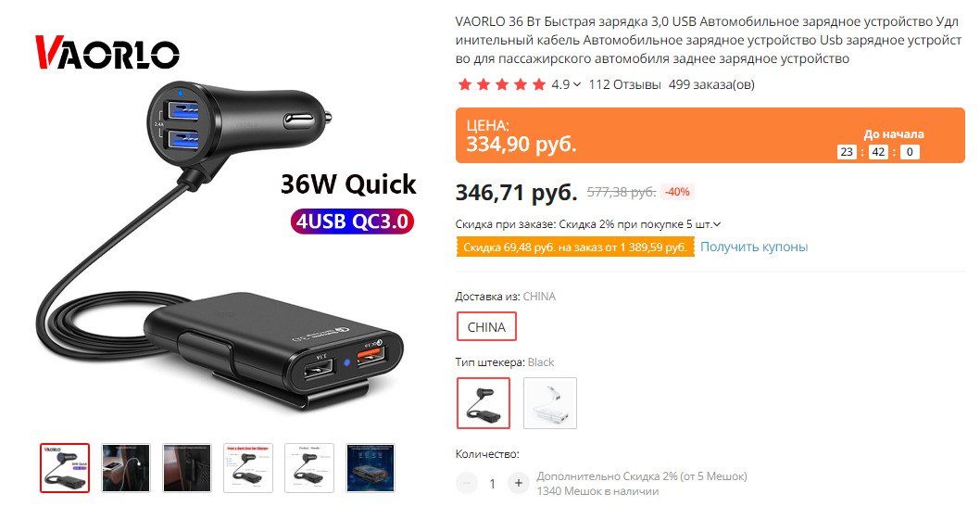
Task: Open the 112 Отзывы reviews link
Action: [624, 84]
